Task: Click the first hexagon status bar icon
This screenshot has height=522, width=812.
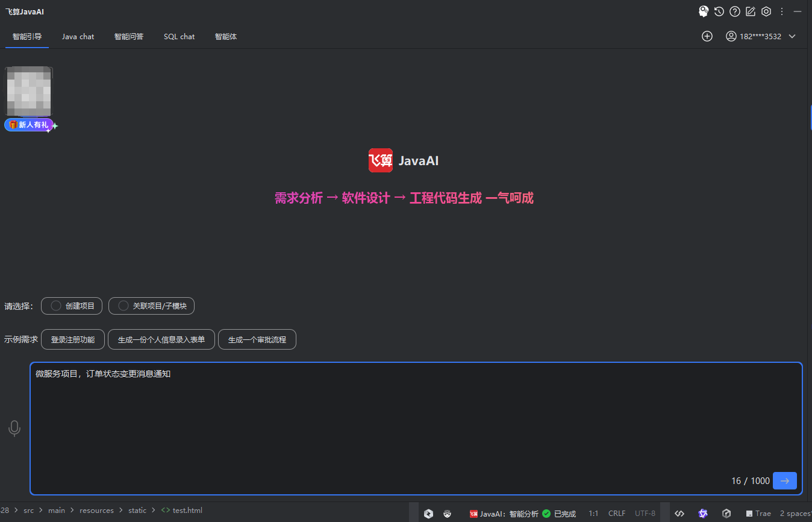Action: tap(428, 514)
